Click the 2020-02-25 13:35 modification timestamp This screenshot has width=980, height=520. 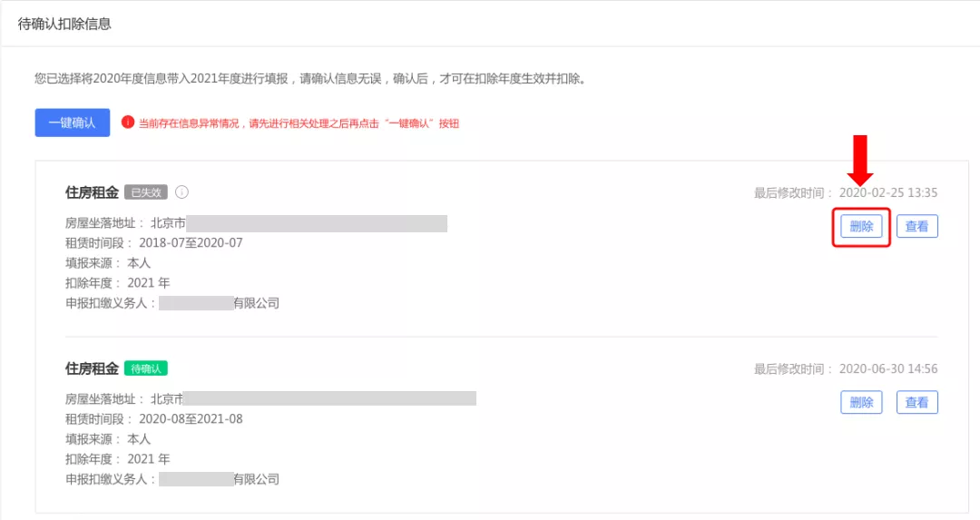pos(888,192)
